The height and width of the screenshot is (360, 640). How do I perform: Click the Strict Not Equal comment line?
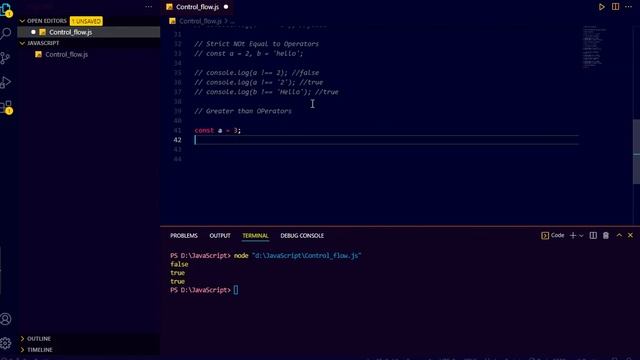click(x=256, y=44)
